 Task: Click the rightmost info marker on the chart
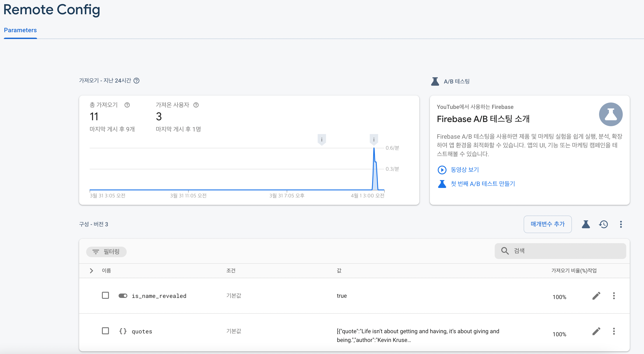coord(374,139)
